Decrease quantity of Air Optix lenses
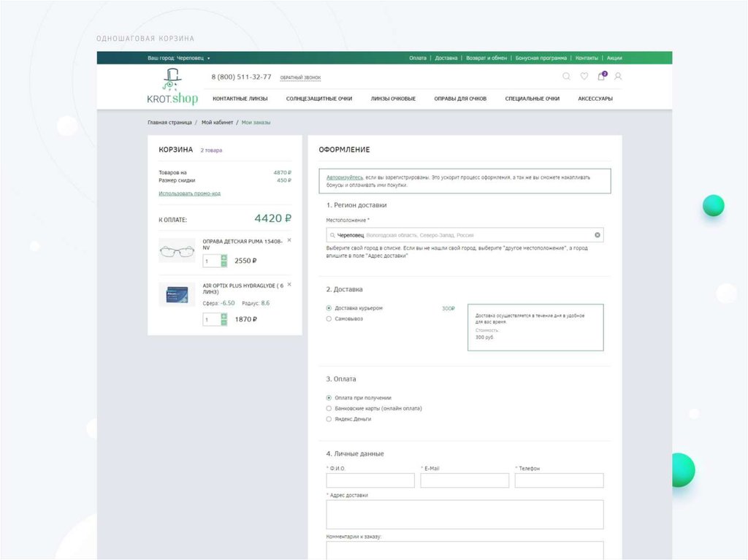748x560 pixels. pos(224,323)
